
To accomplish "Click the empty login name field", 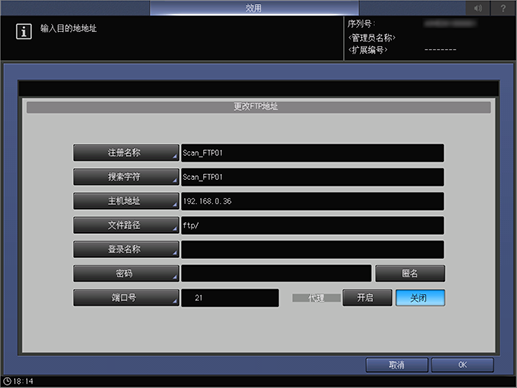I will (x=312, y=249).
